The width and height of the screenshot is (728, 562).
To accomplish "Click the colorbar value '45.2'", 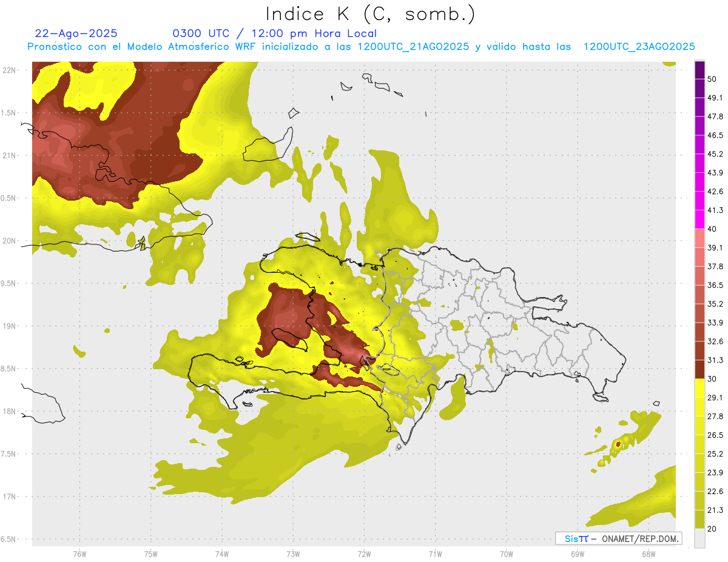I will pos(716,154).
